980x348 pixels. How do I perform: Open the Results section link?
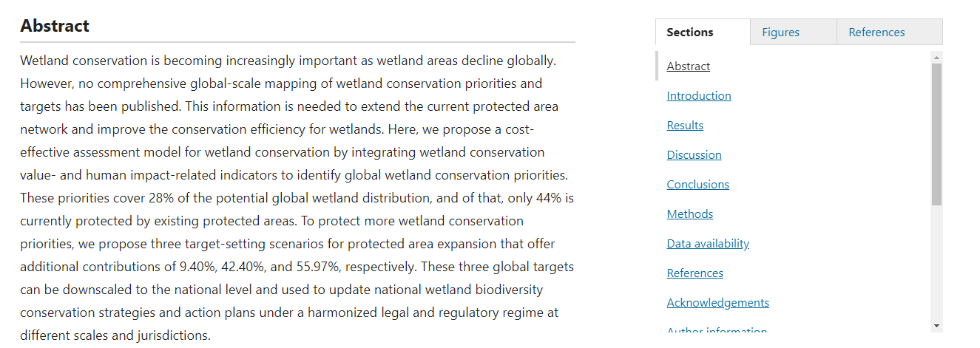click(x=685, y=126)
